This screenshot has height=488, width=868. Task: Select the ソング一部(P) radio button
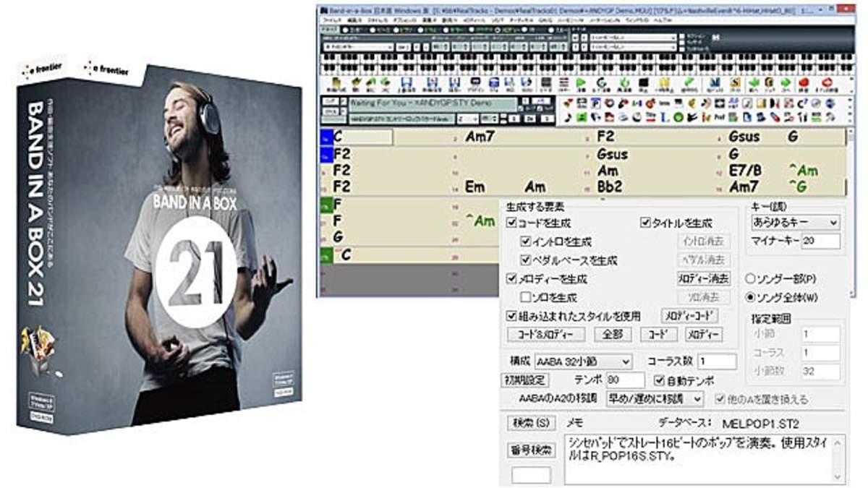pos(751,279)
